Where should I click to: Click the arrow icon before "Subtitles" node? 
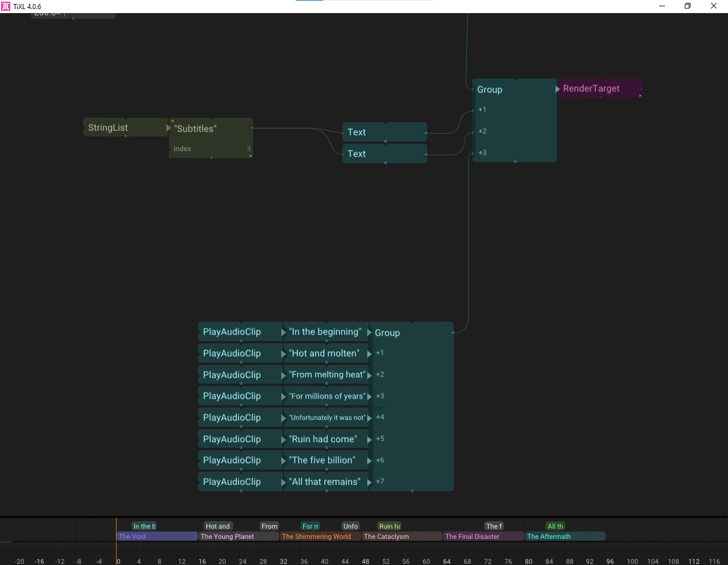tap(169, 128)
